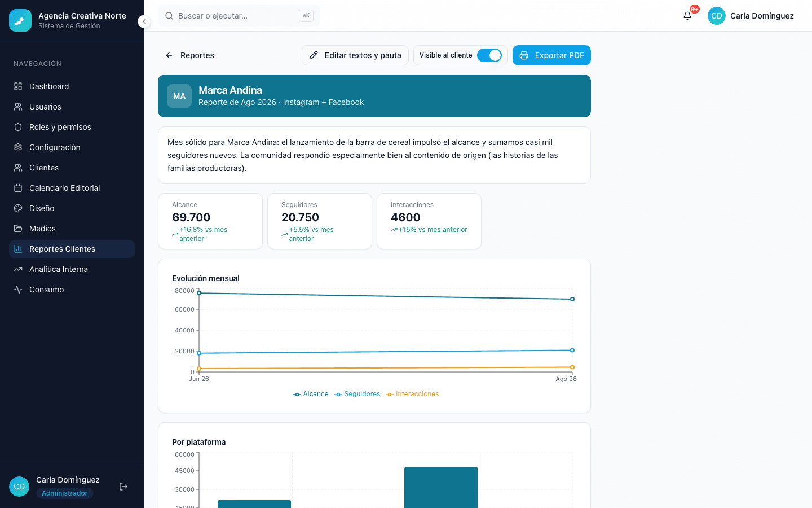This screenshot has width=812, height=508.
Task: Click the pencil icon on Editar textos
Action: pyautogui.click(x=314, y=55)
